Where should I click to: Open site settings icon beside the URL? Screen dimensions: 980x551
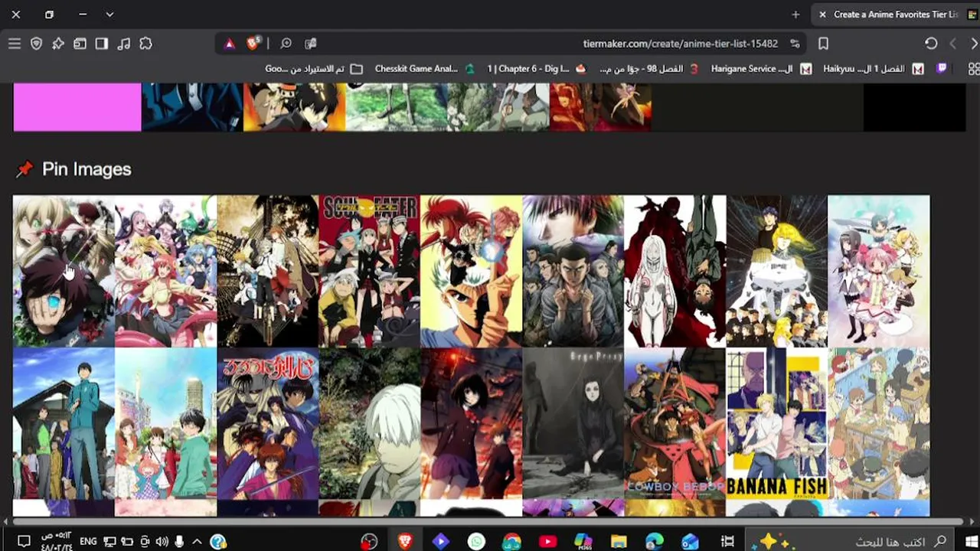point(795,44)
